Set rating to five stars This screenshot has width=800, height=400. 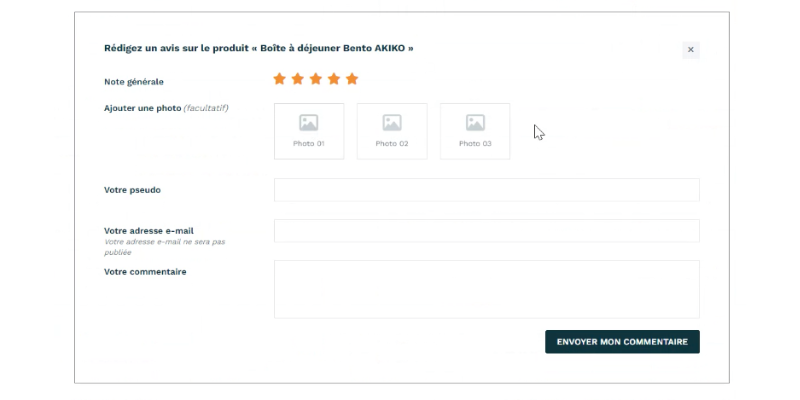[x=352, y=79]
